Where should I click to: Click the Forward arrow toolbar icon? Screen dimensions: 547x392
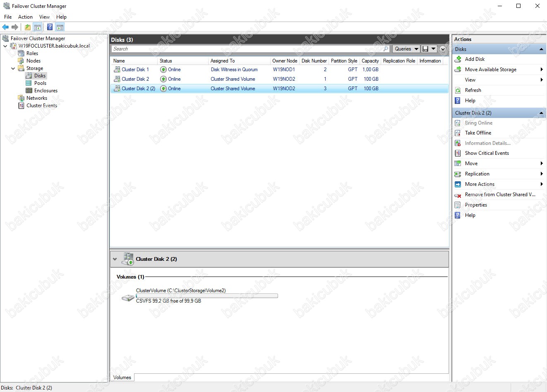point(15,27)
